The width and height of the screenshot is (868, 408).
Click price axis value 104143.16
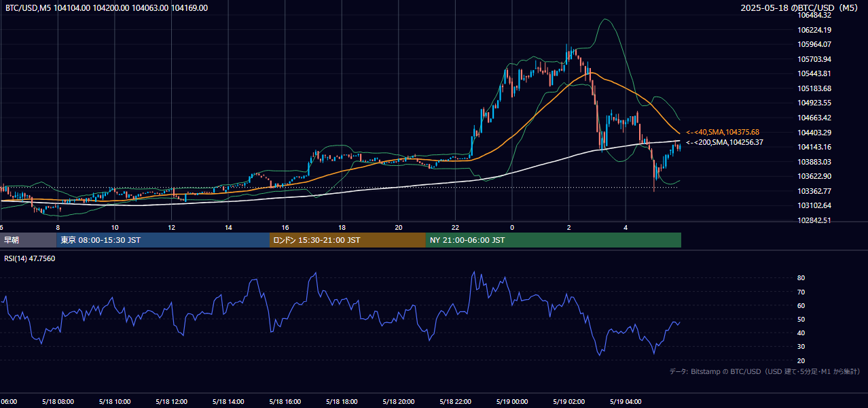[815, 147]
